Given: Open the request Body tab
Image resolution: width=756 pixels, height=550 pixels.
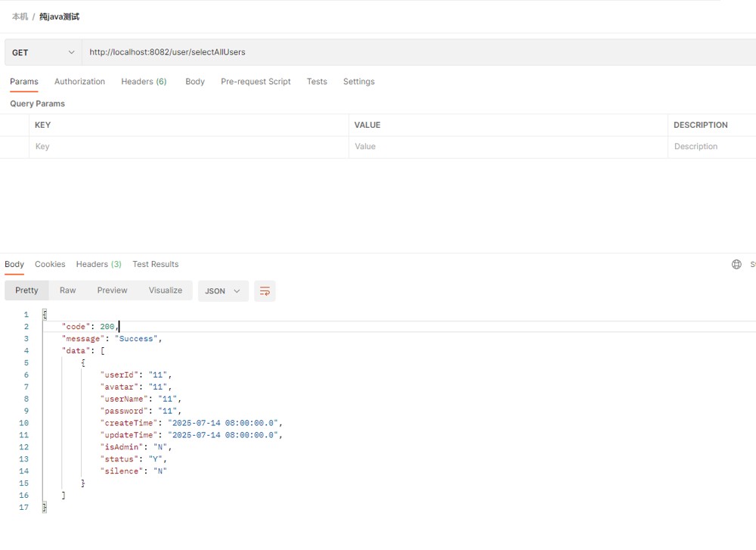Looking at the screenshot, I should (x=195, y=82).
